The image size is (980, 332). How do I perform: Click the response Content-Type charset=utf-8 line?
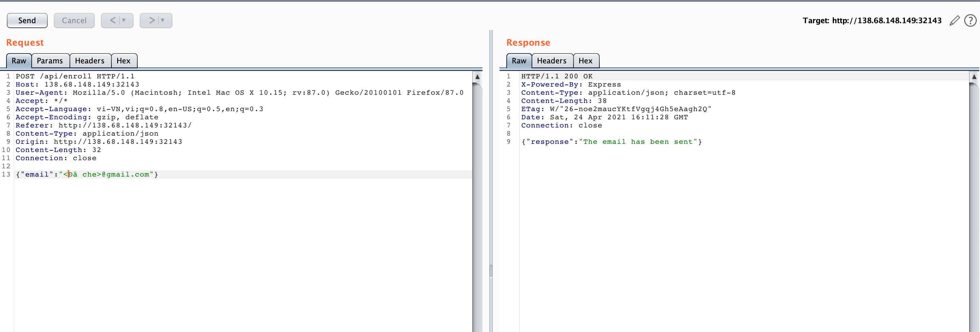[628, 92]
